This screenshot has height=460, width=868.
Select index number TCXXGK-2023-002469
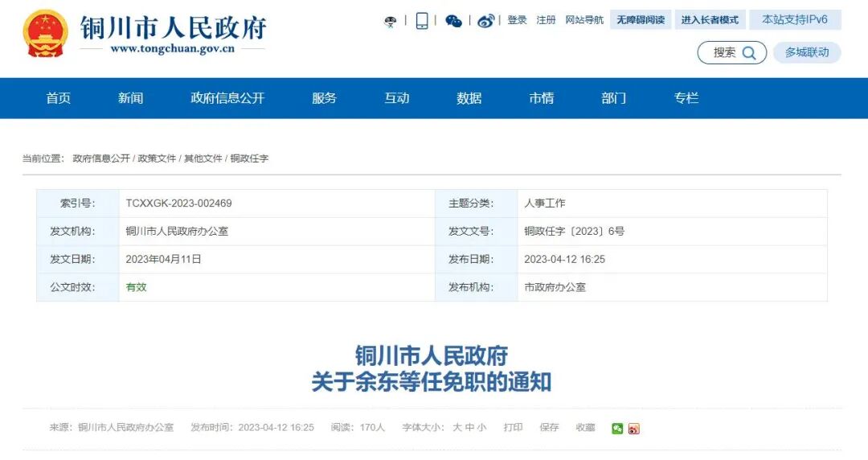[x=178, y=203]
